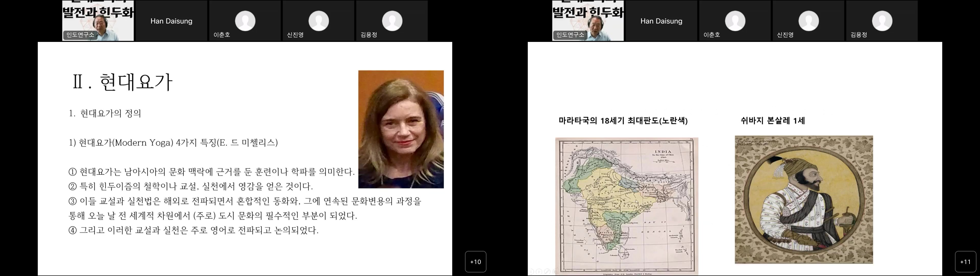Click bullet ② about 힌두이즘의 철학
Image resolution: width=980 pixels, height=276 pixels.
pos(191,186)
